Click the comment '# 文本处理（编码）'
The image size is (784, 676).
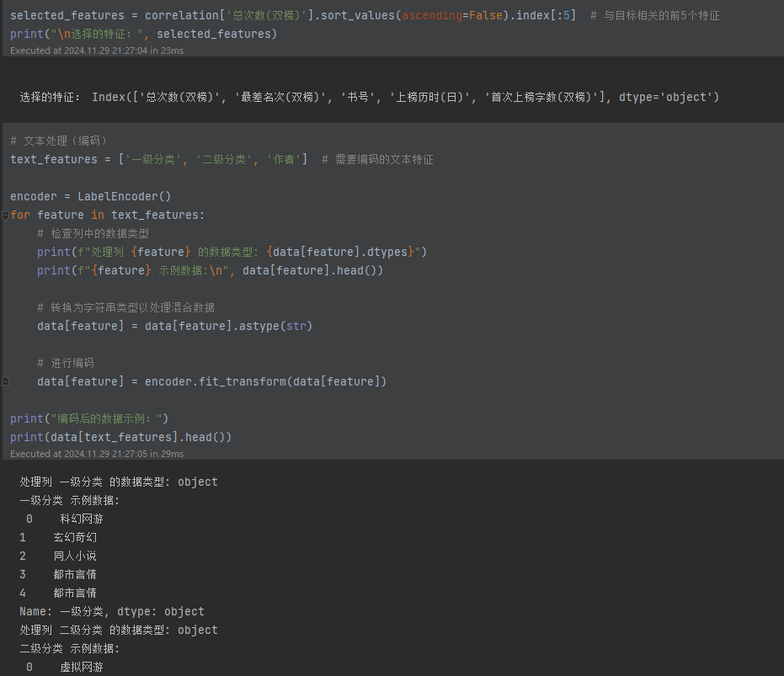click(58, 141)
